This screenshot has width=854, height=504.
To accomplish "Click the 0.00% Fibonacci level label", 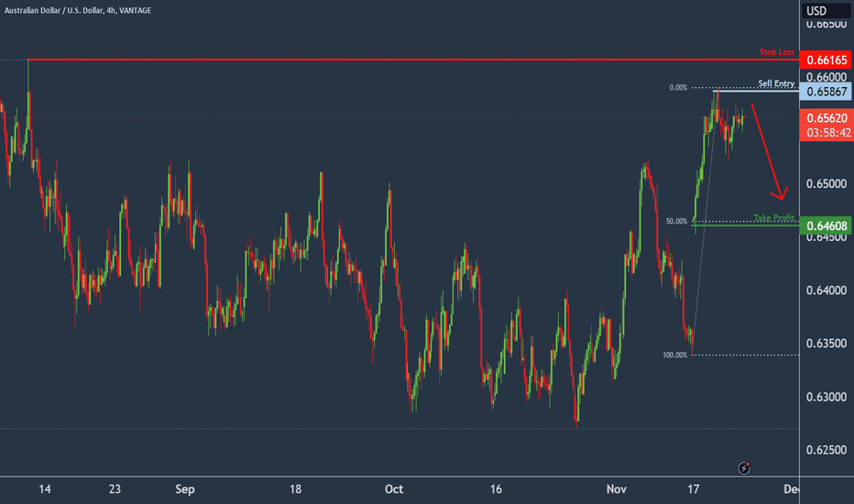I will pos(678,88).
